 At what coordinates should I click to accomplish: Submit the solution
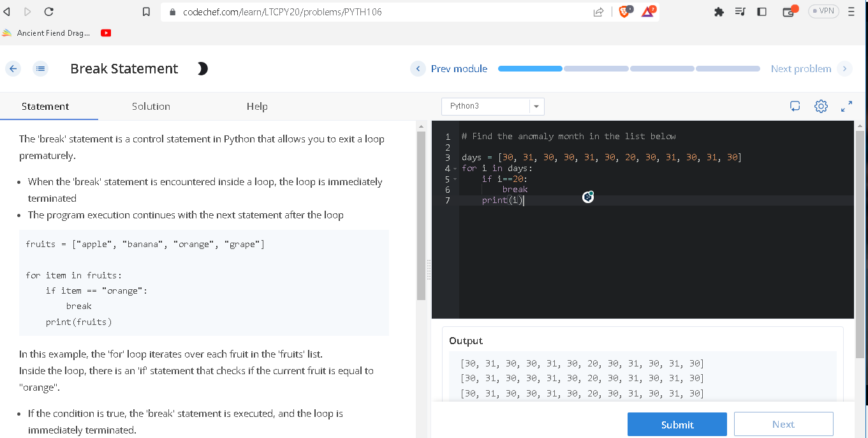[677, 425]
